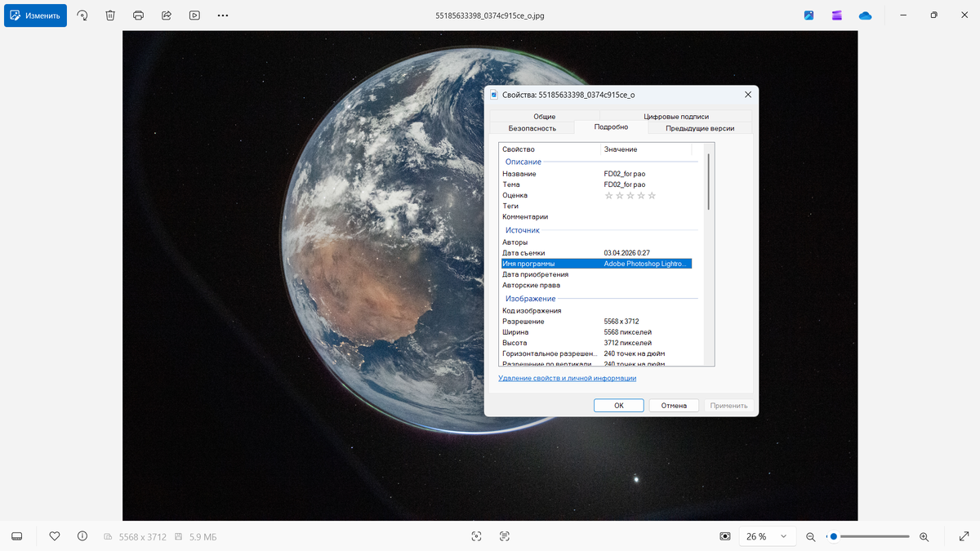Select the Ширина property row
Viewport: 980px width, 551px height.
596,332
